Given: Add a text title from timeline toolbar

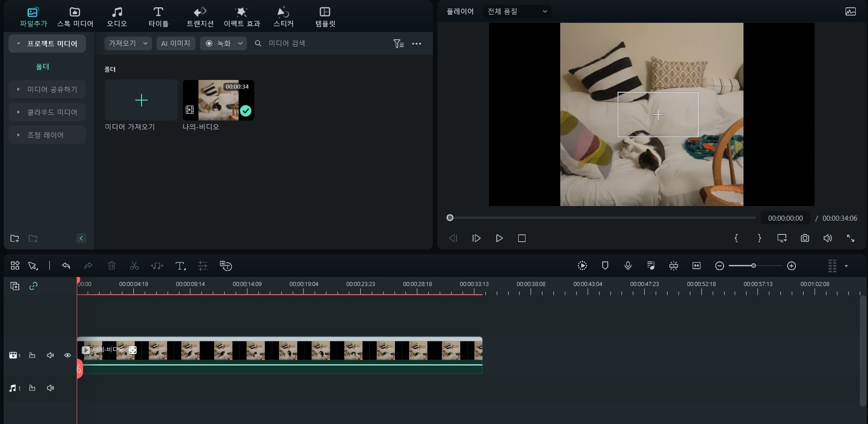Looking at the screenshot, I should (180, 266).
